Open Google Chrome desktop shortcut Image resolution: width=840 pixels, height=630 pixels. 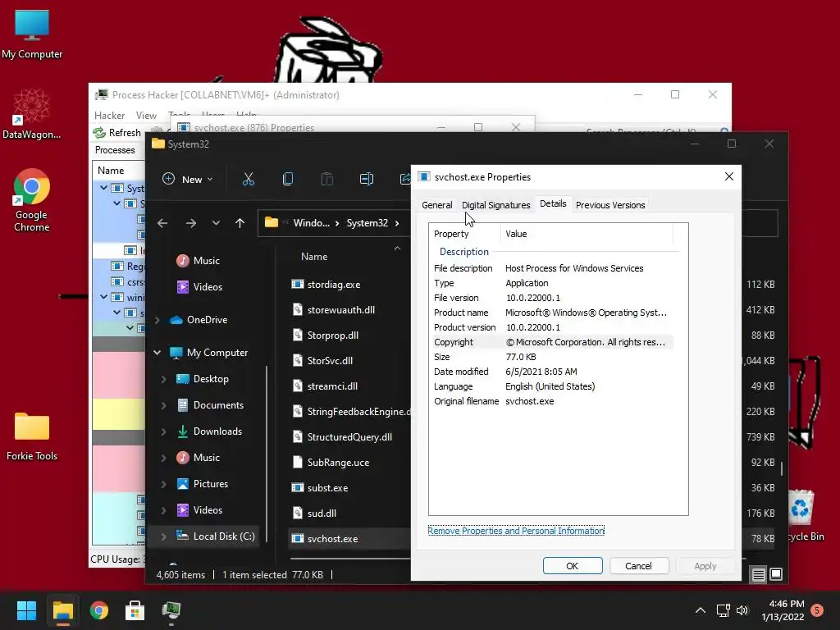pyautogui.click(x=32, y=200)
